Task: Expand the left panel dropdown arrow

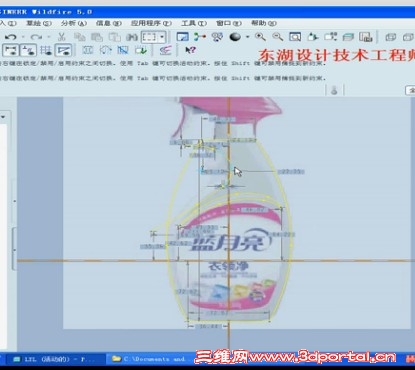Action: 3,117
